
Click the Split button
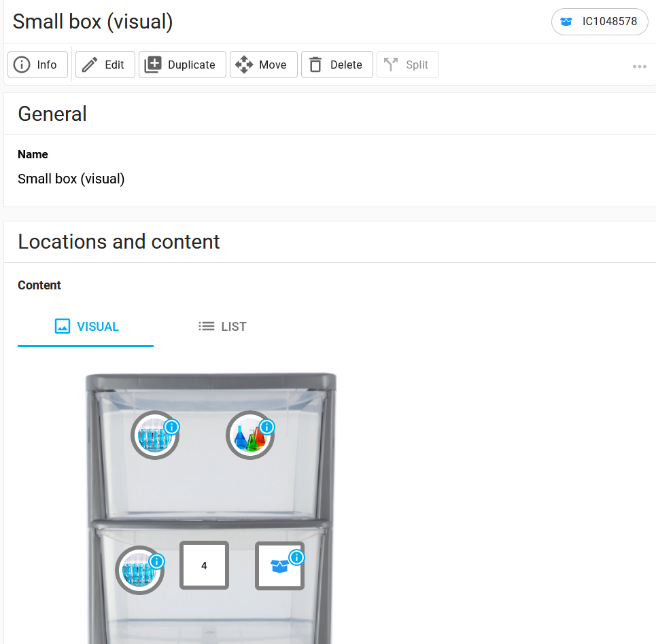[408, 65]
